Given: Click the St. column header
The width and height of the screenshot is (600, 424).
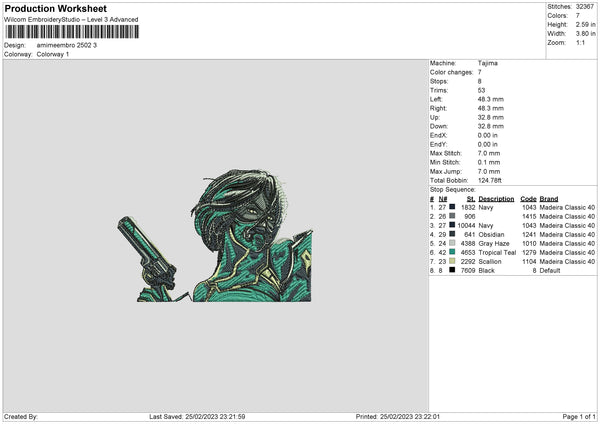Looking at the screenshot, I should coord(471,199).
